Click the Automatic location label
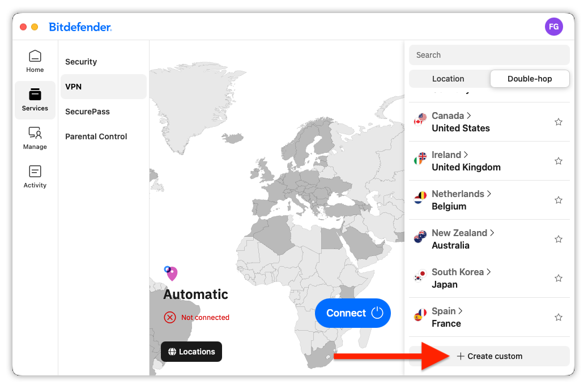This screenshot has height=389, width=588. click(x=195, y=294)
